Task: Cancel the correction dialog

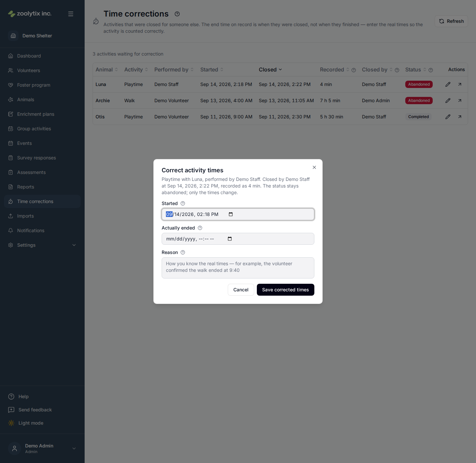Action: pos(241,290)
